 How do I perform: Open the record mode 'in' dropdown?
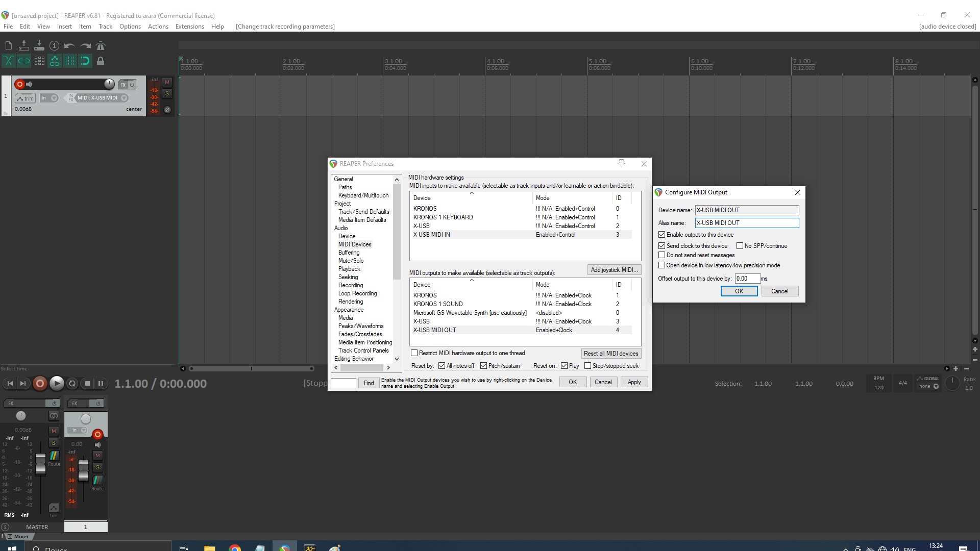pos(49,98)
